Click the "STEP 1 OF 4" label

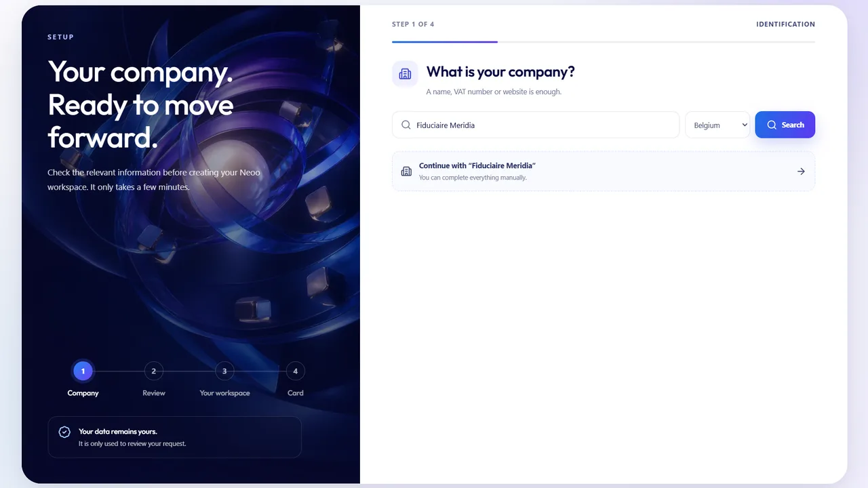[413, 24]
